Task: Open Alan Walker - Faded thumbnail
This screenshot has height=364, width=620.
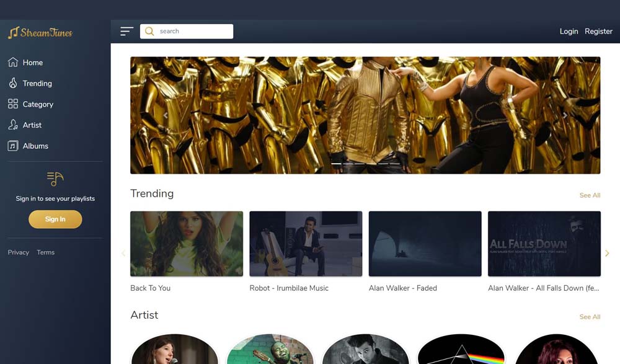Action: click(425, 244)
